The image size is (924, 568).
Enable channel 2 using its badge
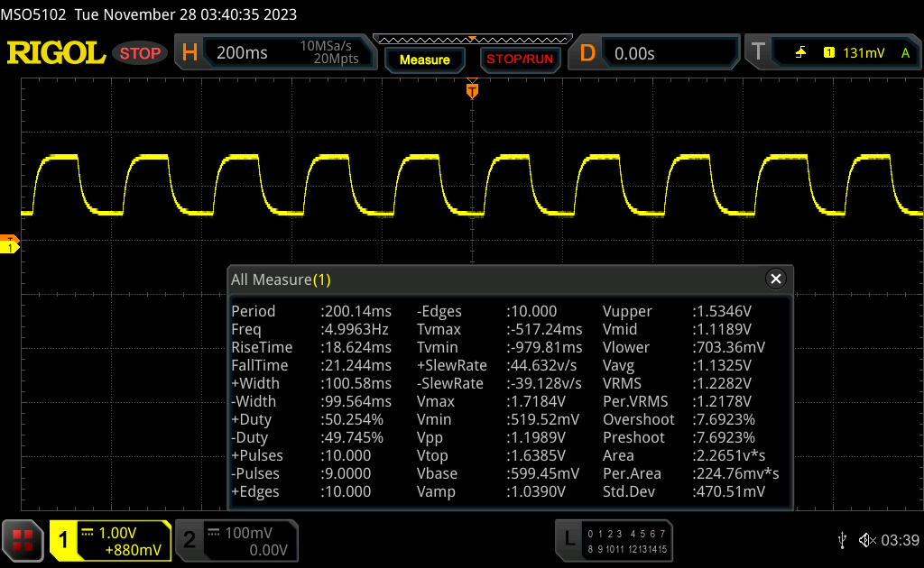[x=189, y=540]
